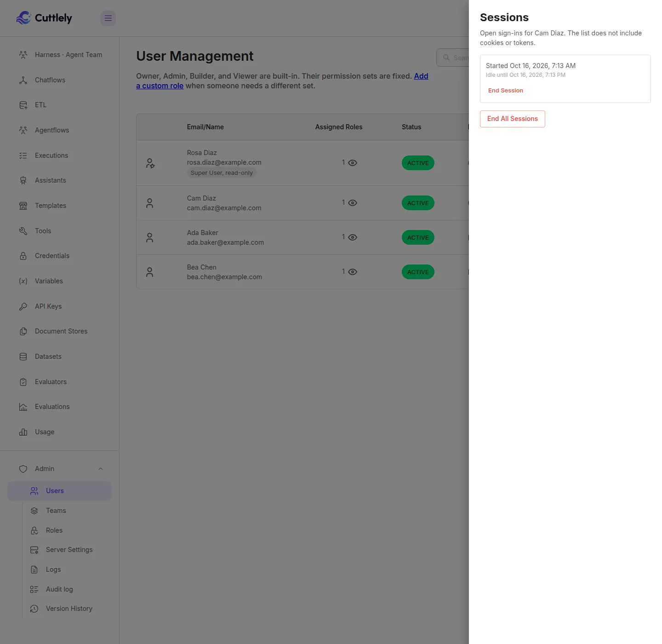
Task: Click the Cuttlely logo icon
Action: [x=23, y=18]
